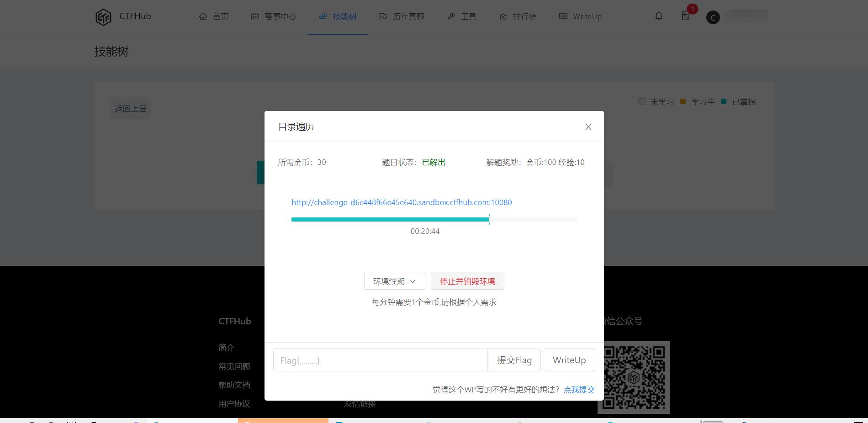Click the 未学习 legend swatch
This screenshot has width=868, height=423.
642,101
